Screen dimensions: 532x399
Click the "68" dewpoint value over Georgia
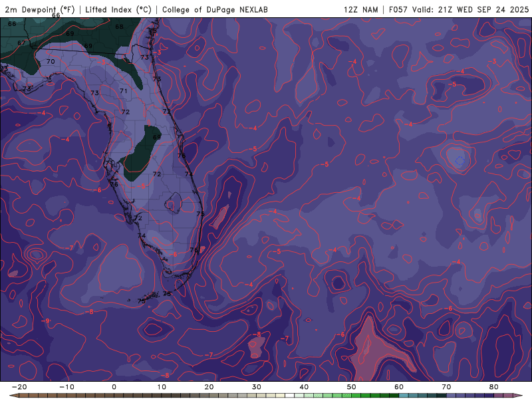(x=120, y=27)
